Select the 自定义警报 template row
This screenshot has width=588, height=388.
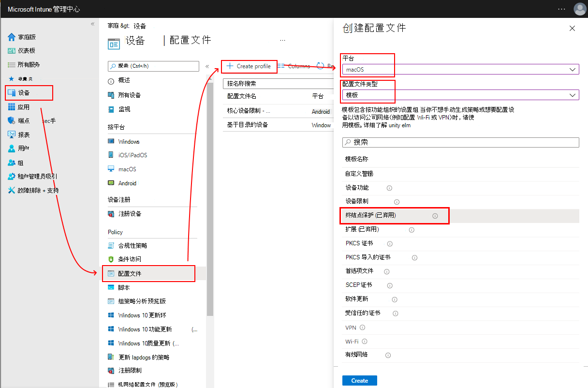coord(460,174)
